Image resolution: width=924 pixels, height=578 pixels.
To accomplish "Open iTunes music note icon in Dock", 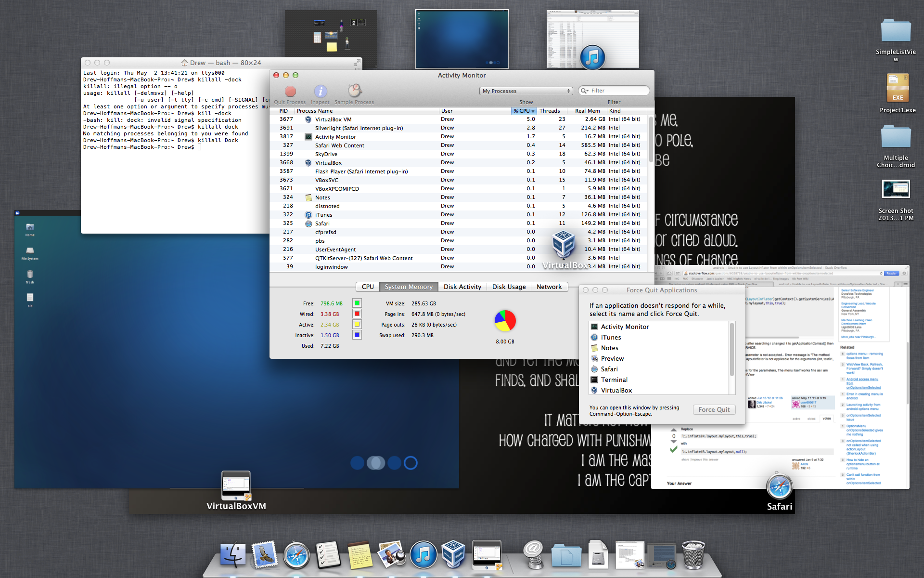I will (x=423, y=555).
